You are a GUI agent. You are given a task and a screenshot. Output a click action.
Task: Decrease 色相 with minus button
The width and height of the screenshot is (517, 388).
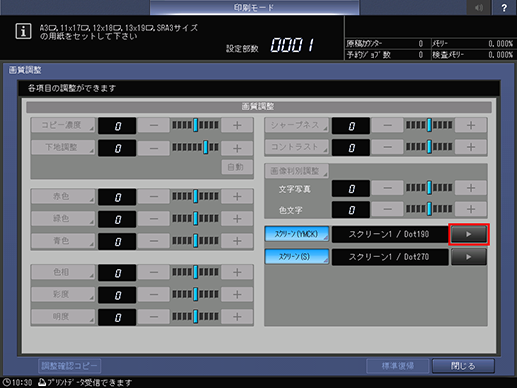pyautogui.click(x=154, y=273)
